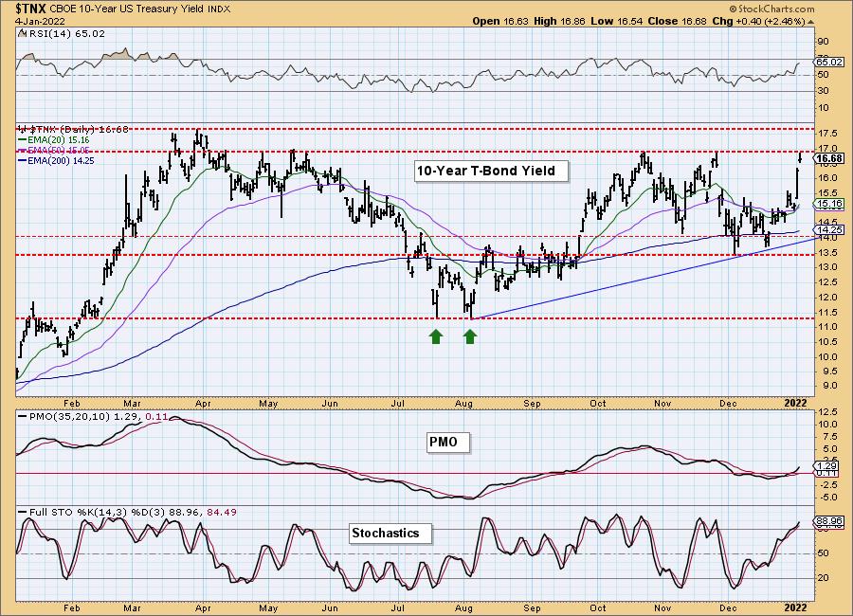Click the 30 label on RSI axis
This screenshot has width=853, height=616.
point(823,91)
